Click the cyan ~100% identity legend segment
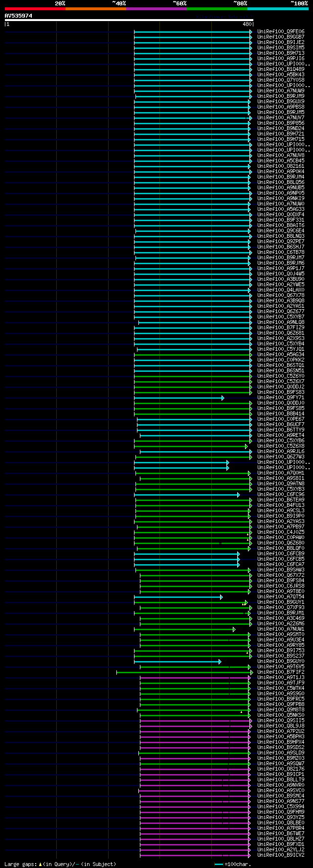The width and height of the screenshot is (313, 868). click(x=277, y=9)
